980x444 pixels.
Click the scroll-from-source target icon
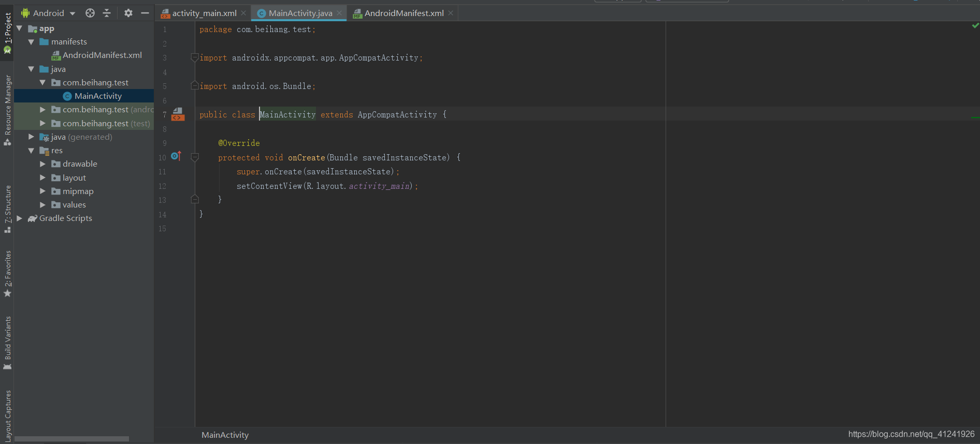pyautogui.click(x=90, y=13)
